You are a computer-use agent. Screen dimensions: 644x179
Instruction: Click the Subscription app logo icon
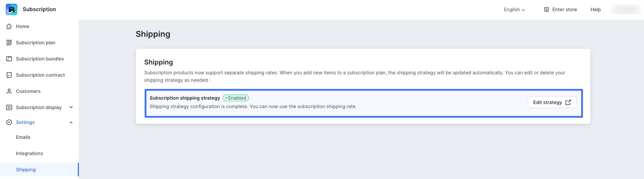point(12,9)
